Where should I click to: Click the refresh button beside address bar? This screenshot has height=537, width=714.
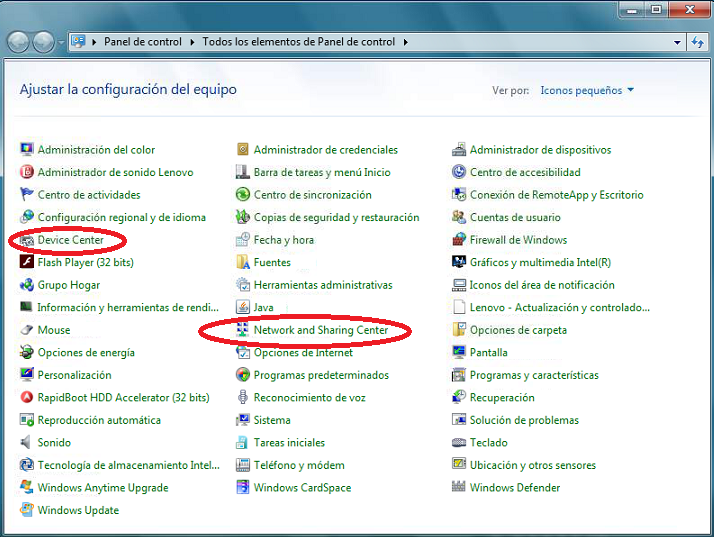coord(698,42)
